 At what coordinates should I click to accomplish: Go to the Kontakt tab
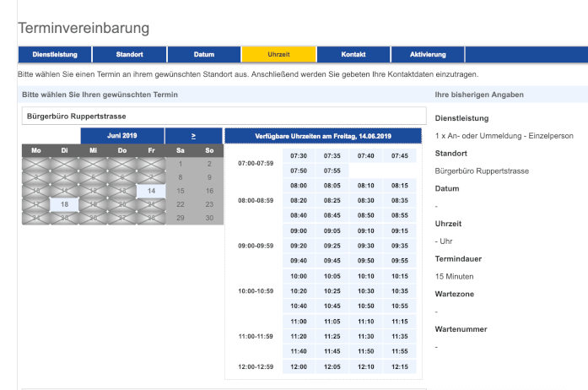(x=353, y=55)
